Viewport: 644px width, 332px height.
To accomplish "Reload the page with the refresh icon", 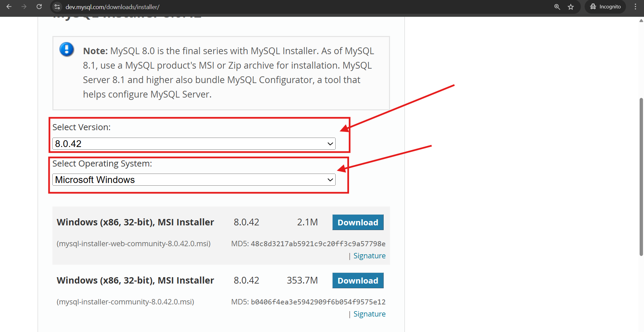I will pyautogui.click(x=39, y=7).
